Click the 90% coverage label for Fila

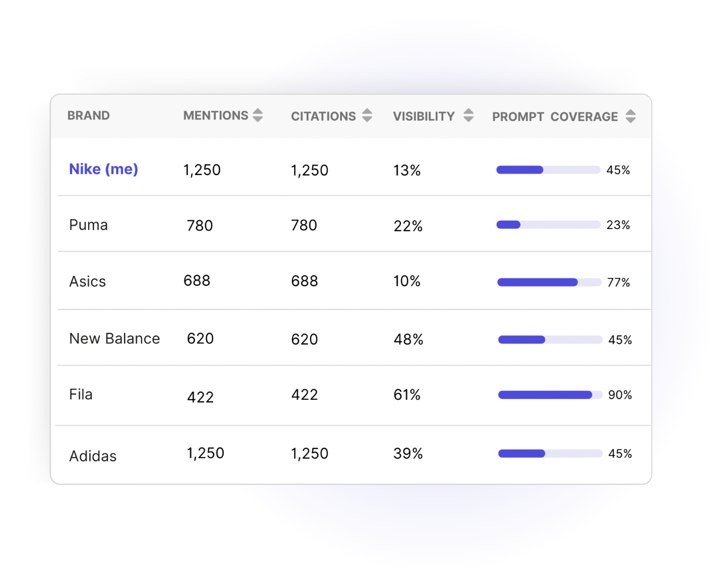(x=620, y=395)
